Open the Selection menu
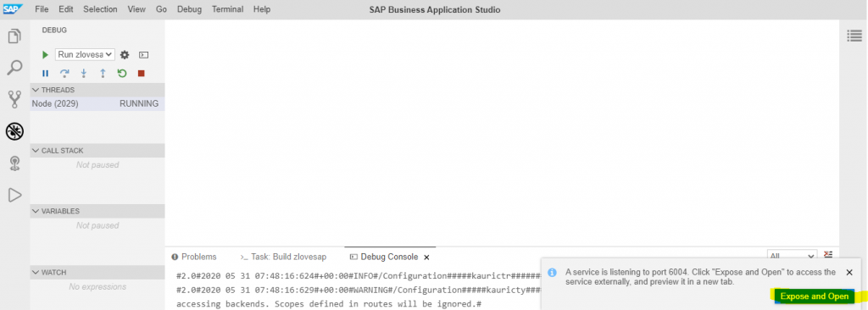The height and width of the screenshot is (310, 868). (x=100, y=9)
